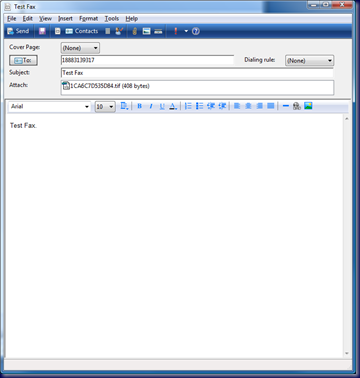Viewport: 360px width, 378px height.
Task: Click the Test Fax window title icon
Action: [x=8, y=7]
